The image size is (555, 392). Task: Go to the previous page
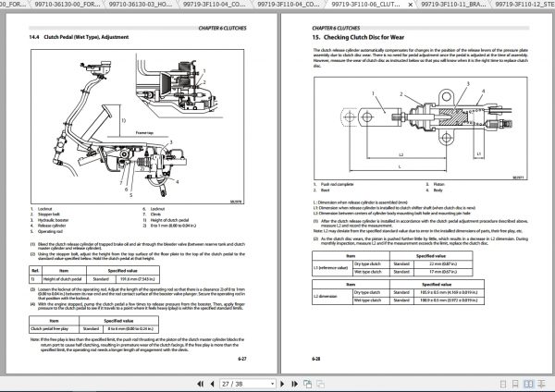click(213, 384)
